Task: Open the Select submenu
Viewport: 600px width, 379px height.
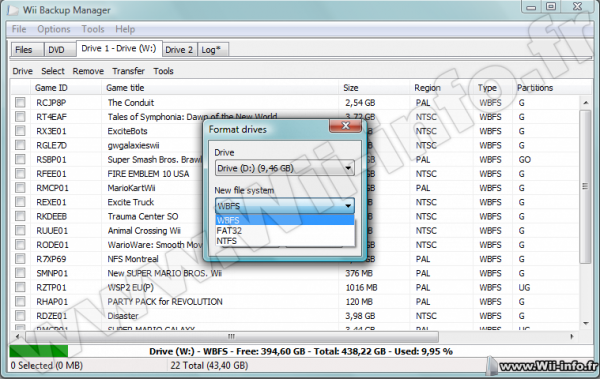Action: [53, 71]
